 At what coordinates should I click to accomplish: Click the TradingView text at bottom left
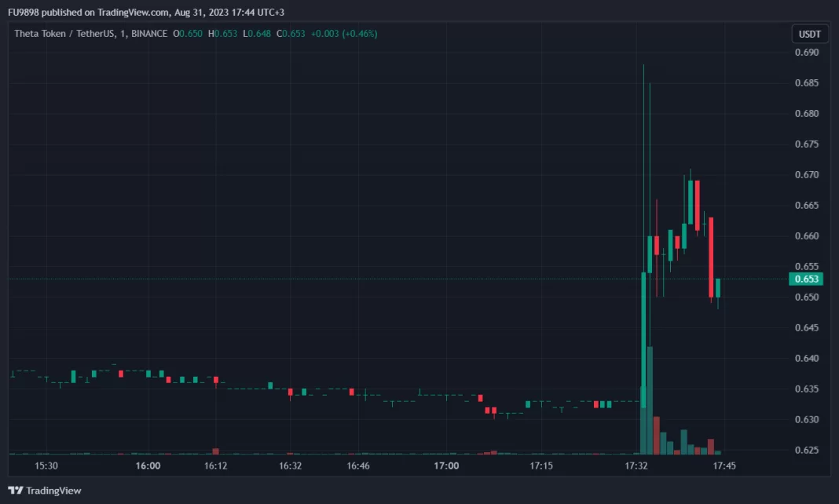click(x=53, y=491)
